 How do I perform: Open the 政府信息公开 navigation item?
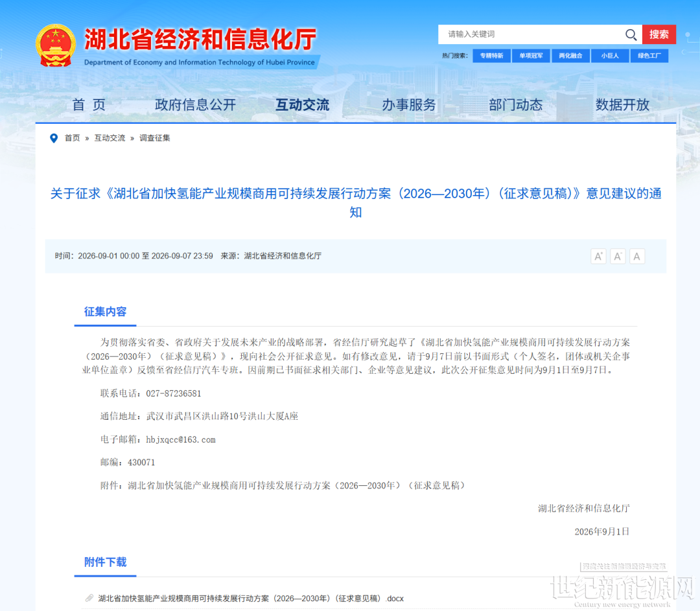pos(196,105)
